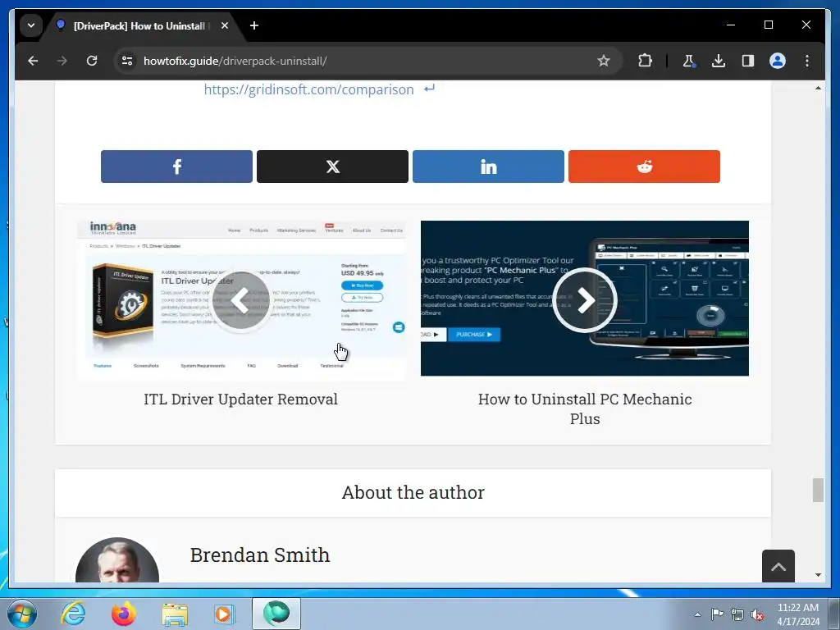The width and height of the screenshot is (840, 630).
Task: Click the return arrow next to comparison link
Action: [x=429, y=89]
